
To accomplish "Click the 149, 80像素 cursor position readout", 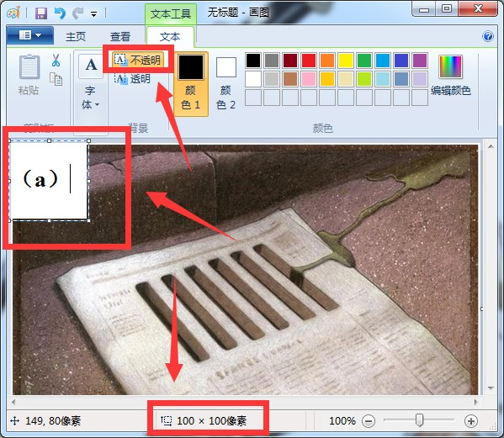I will click(x=53, y=420).
